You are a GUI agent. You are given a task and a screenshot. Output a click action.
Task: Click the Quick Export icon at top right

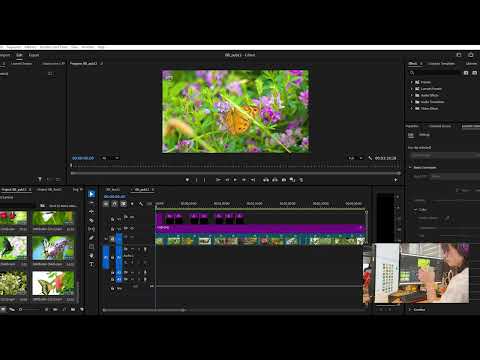coord(471,55)
